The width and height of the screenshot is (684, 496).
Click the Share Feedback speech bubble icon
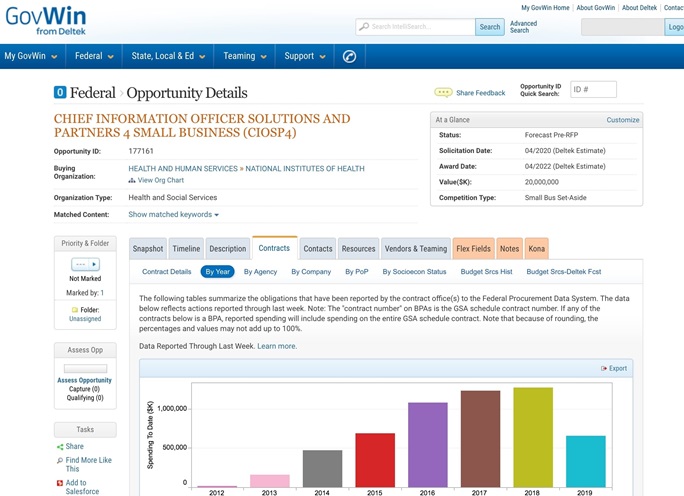(x=443, y=93)
